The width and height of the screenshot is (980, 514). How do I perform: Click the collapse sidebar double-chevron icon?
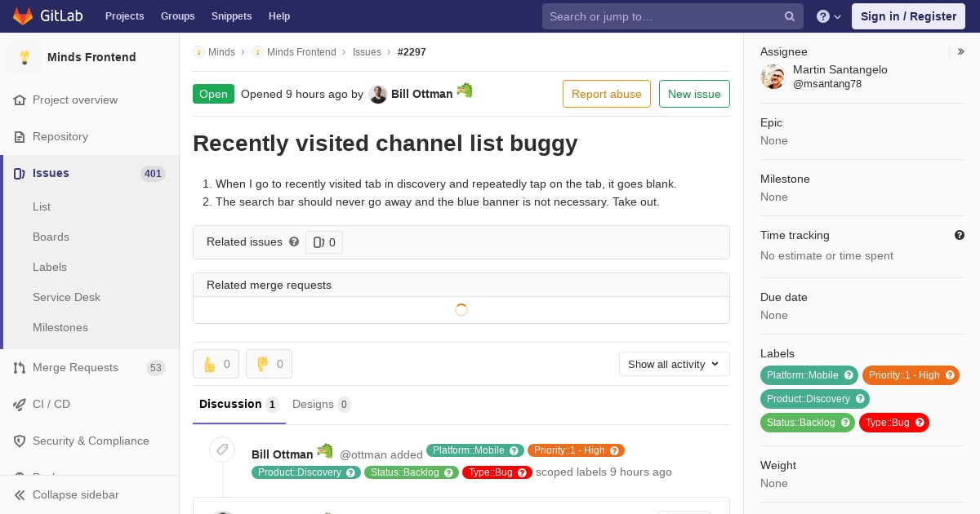click(20, 495)
